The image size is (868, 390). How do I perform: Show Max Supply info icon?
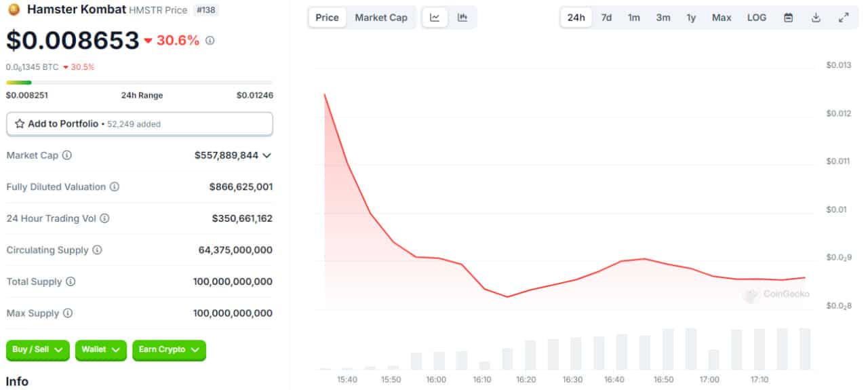(x=67, y=313)
